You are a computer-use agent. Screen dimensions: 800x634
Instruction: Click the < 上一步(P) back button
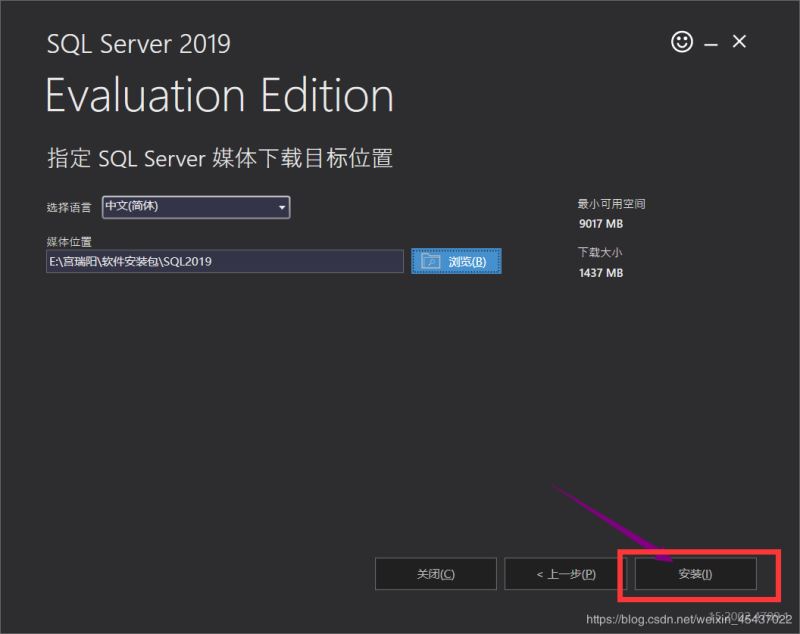click(x=565, y=573)
